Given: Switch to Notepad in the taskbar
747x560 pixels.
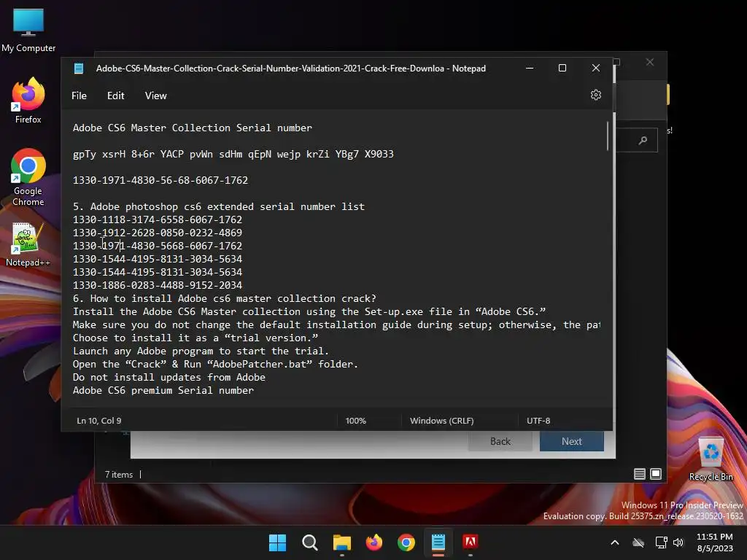Looking at the screenshot, I should pos(438,542).
